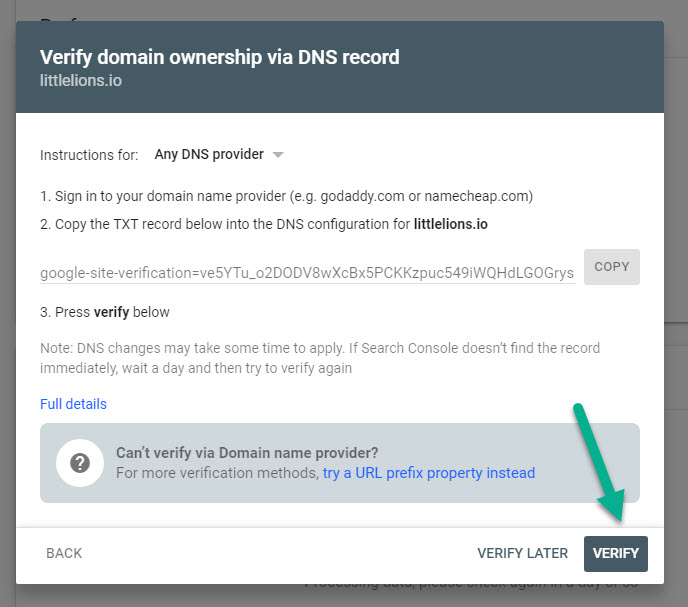Click step 1 'Sign in to your domain name provider'

[286, 196]
